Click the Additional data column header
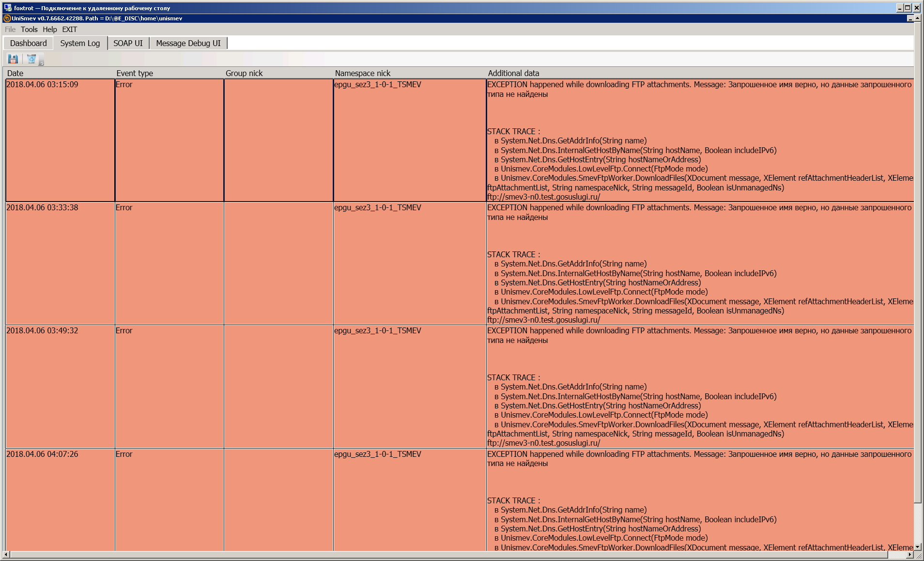This screenshot has width=924, height=561. pyautogui.click(x=700, y=73)
